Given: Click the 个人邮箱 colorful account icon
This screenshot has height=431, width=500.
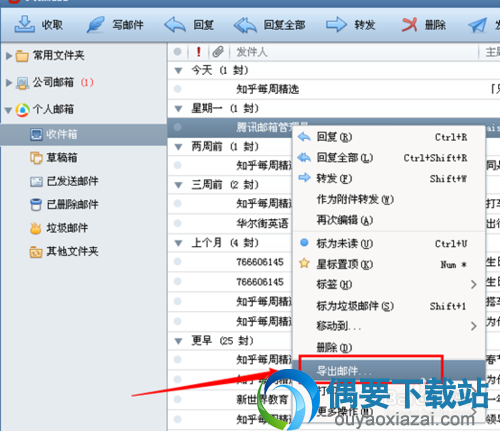Looking at the screenshot, I should click(22, 110).
